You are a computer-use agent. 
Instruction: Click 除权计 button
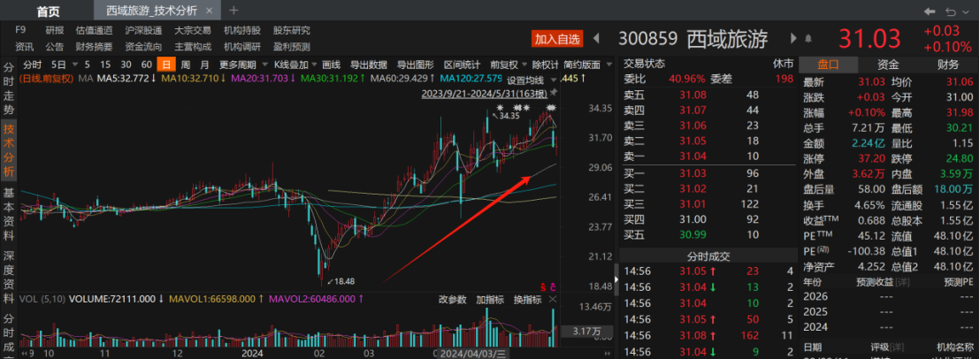coord(545,65)
